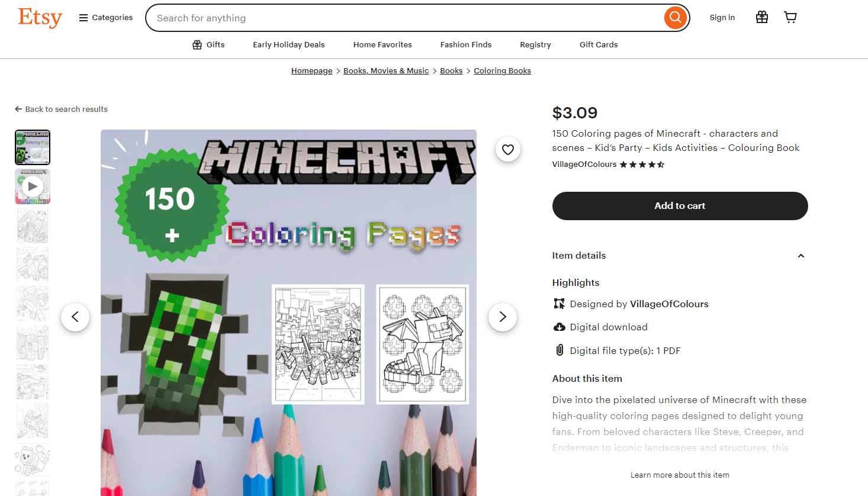Viewport: 868px width, 496px height.
Task: Navigate to Early Holiday Deals
Action: click(x=288, y=44)
